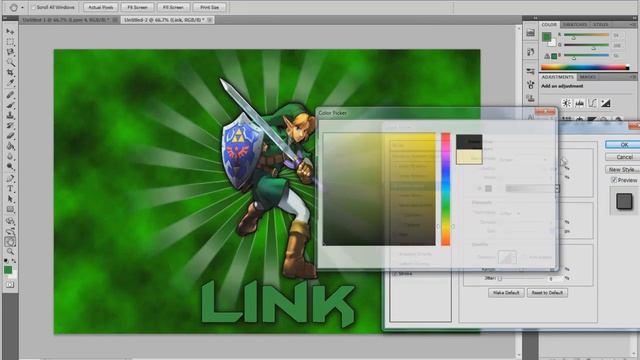Viewport: 640px width, 360px height.
Task: Select the Zoom tool in the toolbox
Action: [10, 251]
